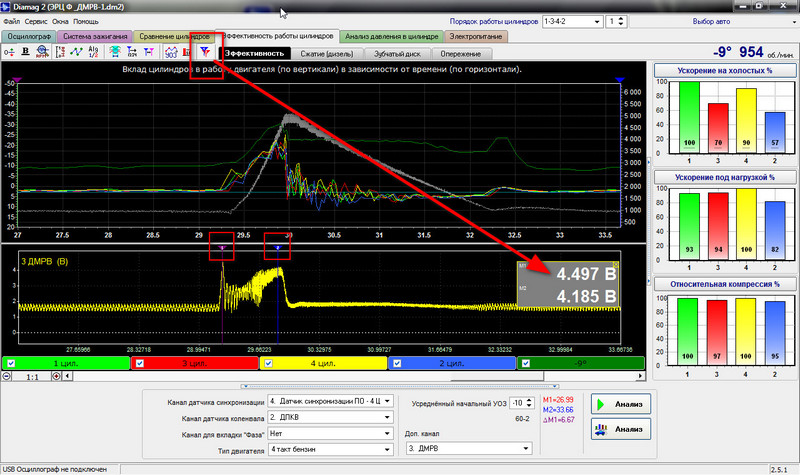Click the blue marker-with-arrow toolbar icon
800x475 pixels.
point(132,52)
